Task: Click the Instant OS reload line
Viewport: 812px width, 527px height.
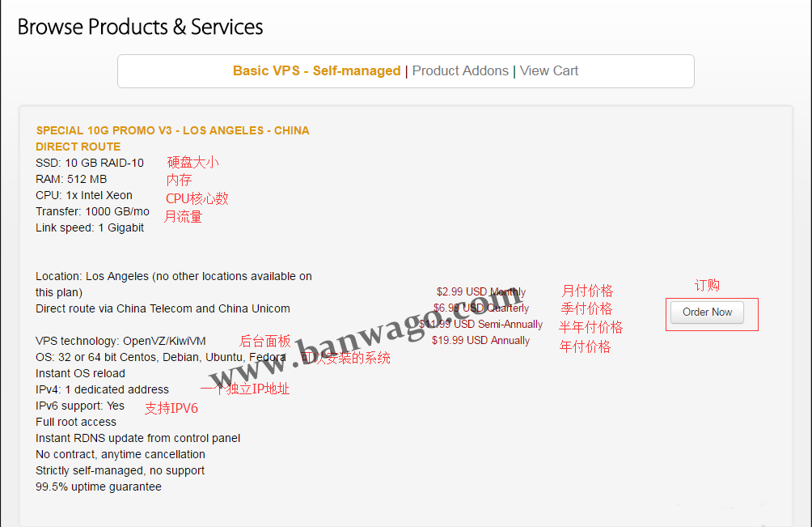Action: pyautogui.click(x=80, y=373)
